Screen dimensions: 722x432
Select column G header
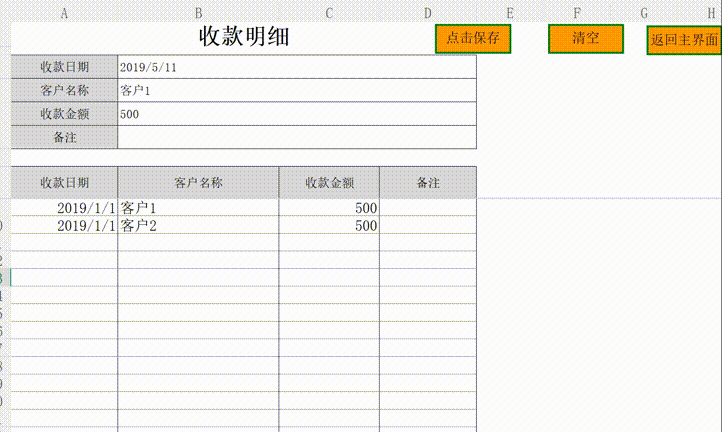[x=644, y=13]
